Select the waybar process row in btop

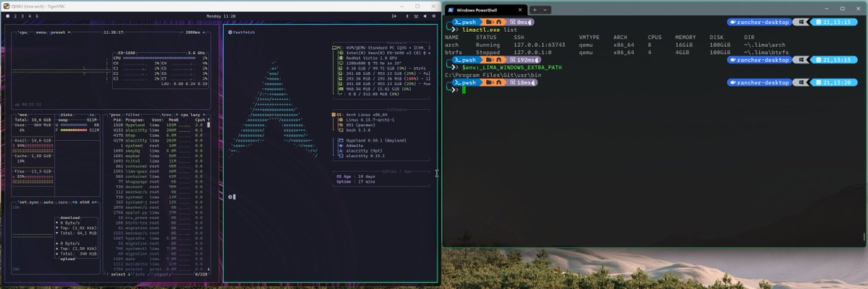tap(158, 155)
